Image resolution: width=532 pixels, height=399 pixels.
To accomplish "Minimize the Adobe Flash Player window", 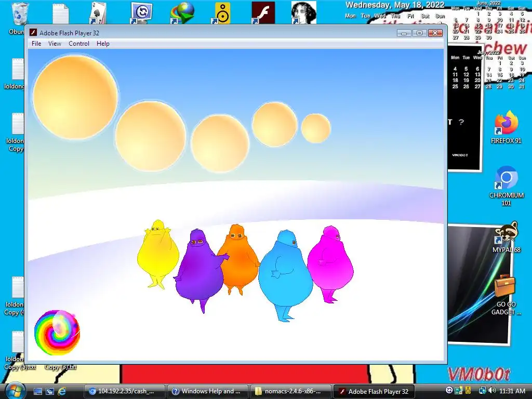I will point(404,33).
